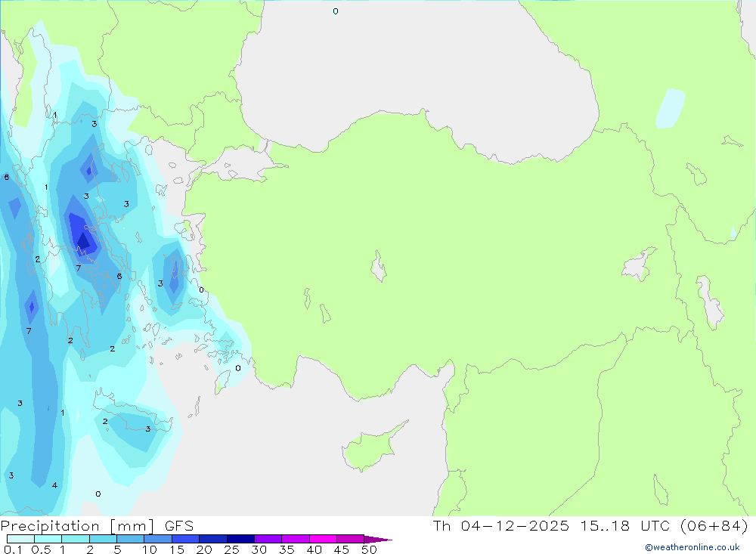
Task: Click the date 'Th 04-12-2025'
Action: coord(501,526)
